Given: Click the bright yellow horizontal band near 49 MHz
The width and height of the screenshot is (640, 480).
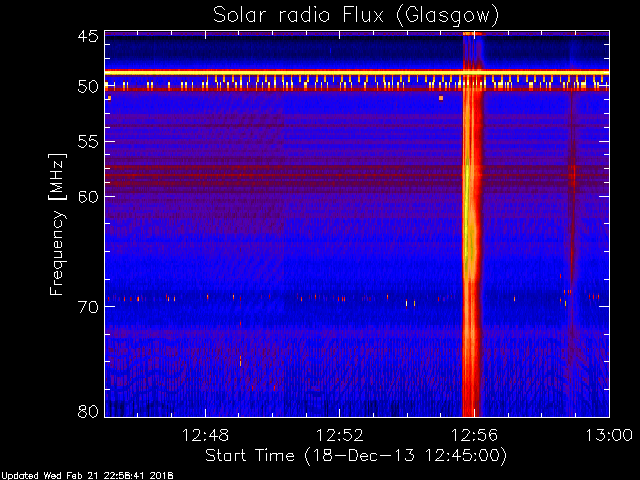Looking at the screenshot, I should (x=300, y=72).
